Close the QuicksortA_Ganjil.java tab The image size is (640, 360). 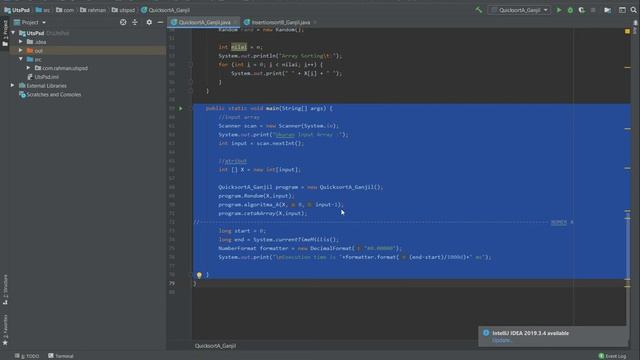(x=236, y=22)
